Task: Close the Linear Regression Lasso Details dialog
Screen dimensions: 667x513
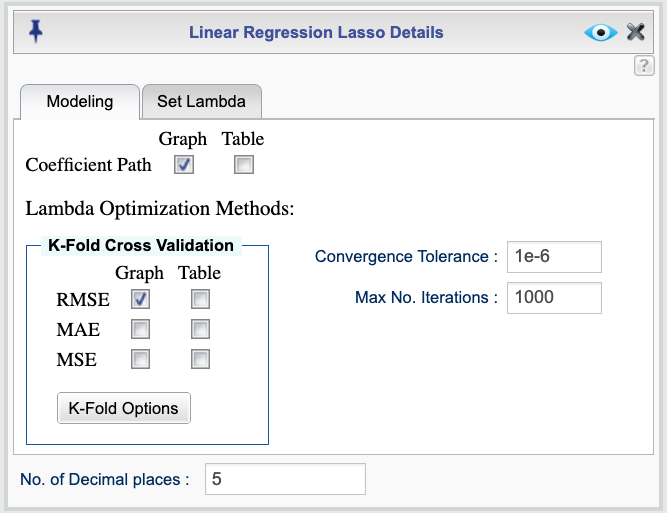Action: coord(636,32)
